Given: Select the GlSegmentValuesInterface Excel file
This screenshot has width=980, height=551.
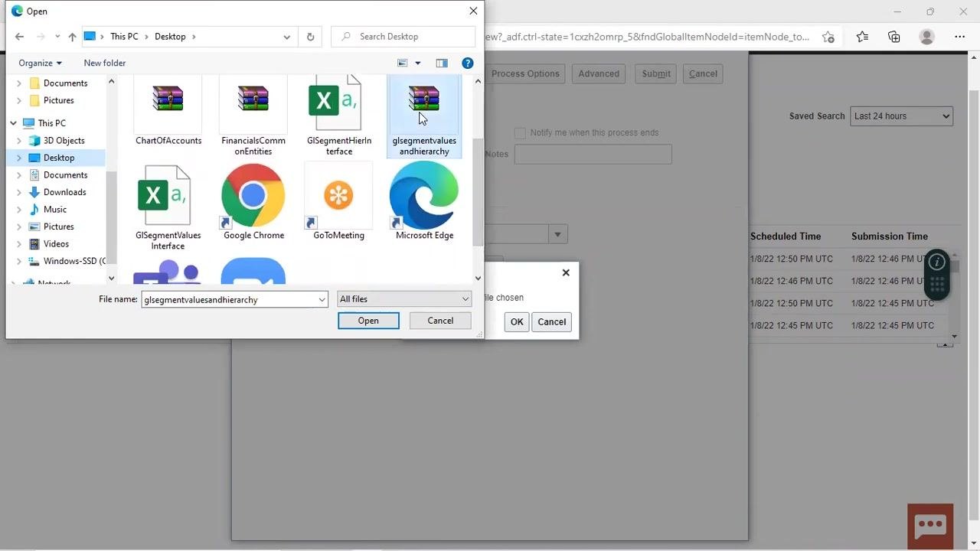Looking at the screenshot, I should (168, 207).
